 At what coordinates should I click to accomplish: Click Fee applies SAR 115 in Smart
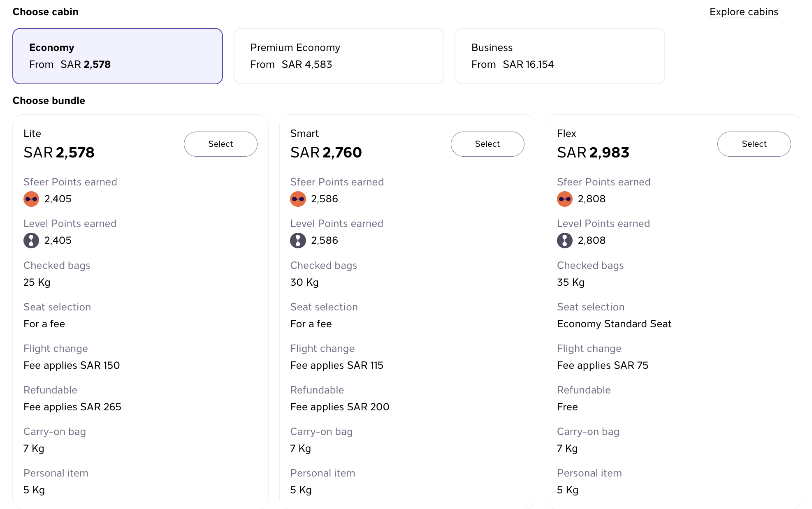coord(337,366)
